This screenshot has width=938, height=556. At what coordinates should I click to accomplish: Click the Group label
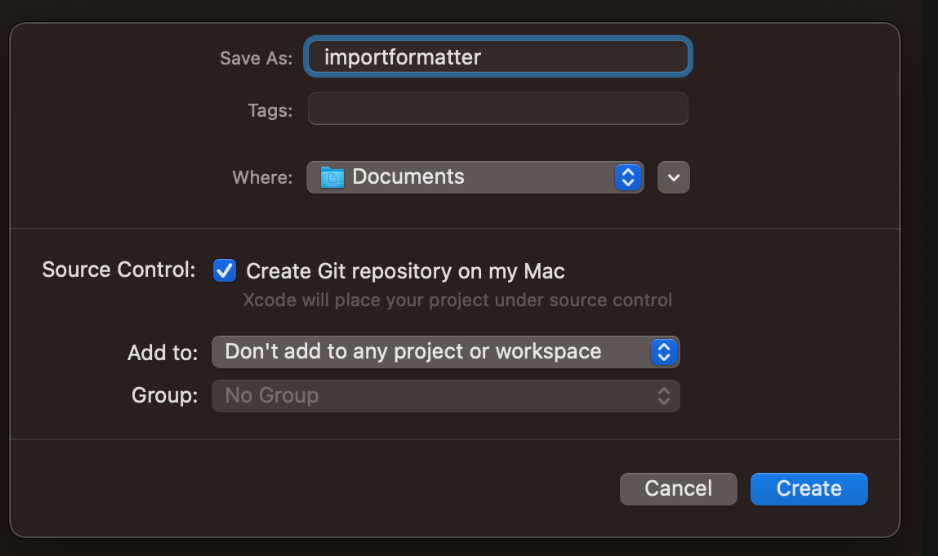[165, 395]
